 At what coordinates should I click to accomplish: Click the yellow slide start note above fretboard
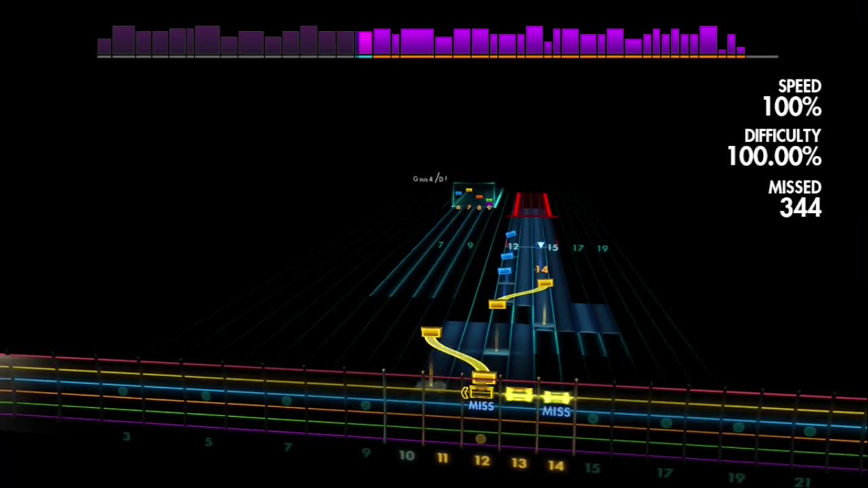(431, 332)
